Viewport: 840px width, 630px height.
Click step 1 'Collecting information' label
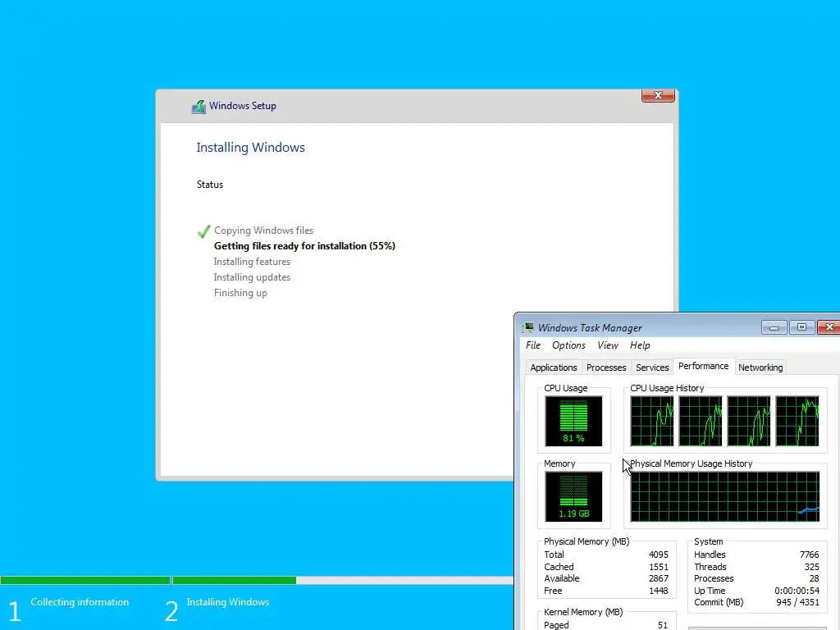[80, 602]
